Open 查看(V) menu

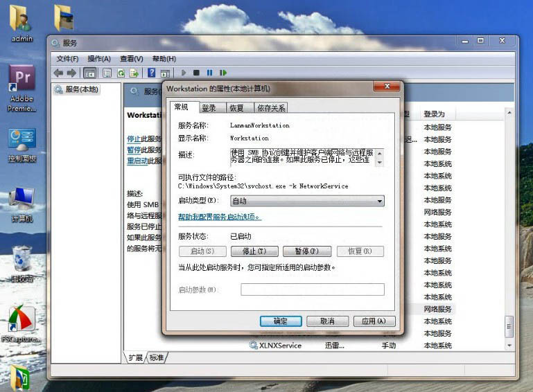click(x=131, y=59)
